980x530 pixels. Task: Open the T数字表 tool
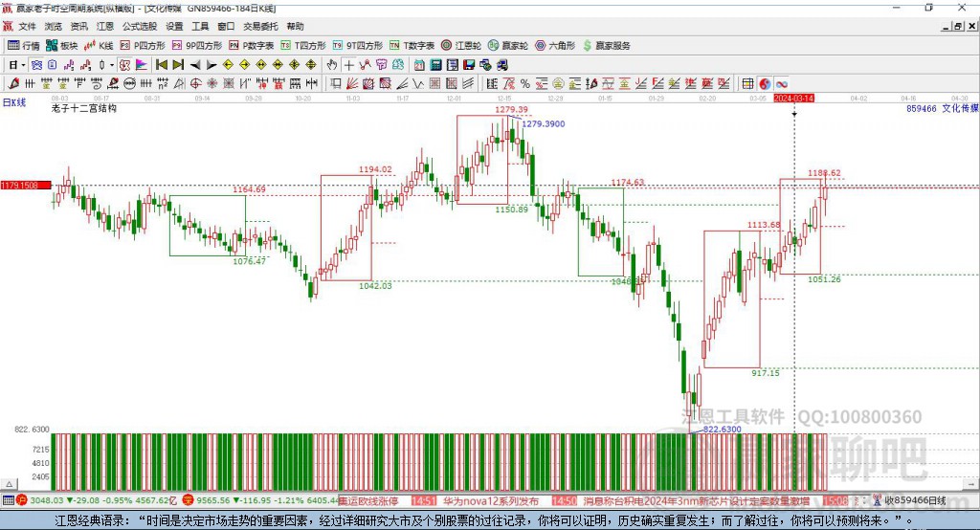click(412, 46)
